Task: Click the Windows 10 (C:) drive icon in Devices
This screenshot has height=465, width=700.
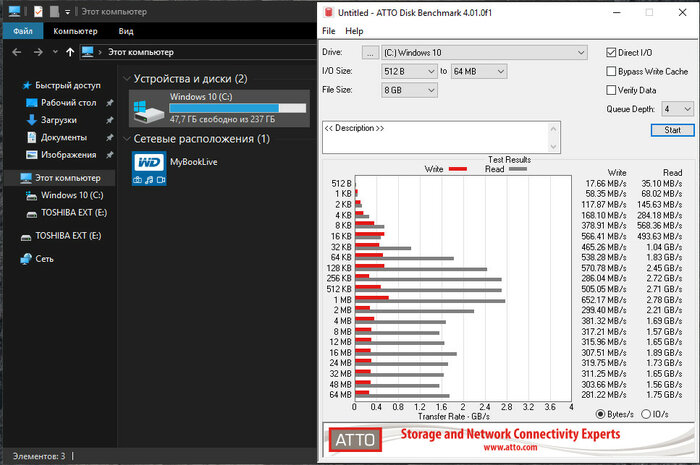Action: tap(149, 110)
